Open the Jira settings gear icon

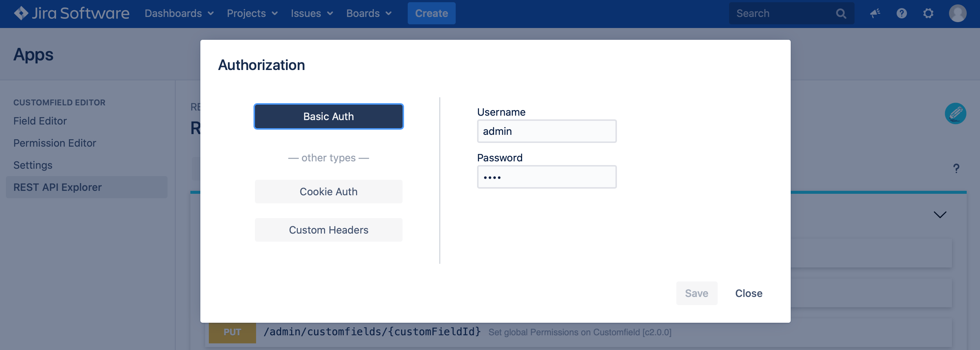(x=928, y=13)
